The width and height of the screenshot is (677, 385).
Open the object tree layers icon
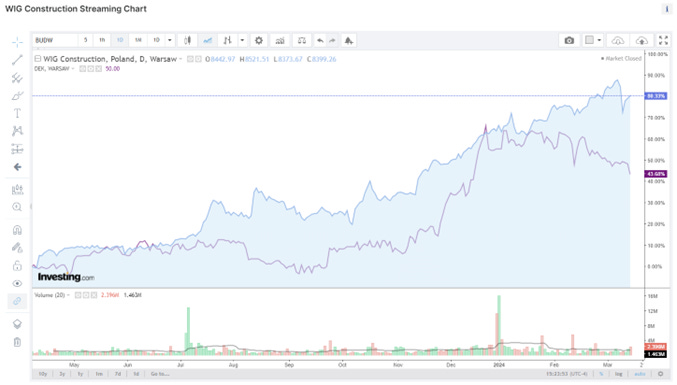point(17,324)
